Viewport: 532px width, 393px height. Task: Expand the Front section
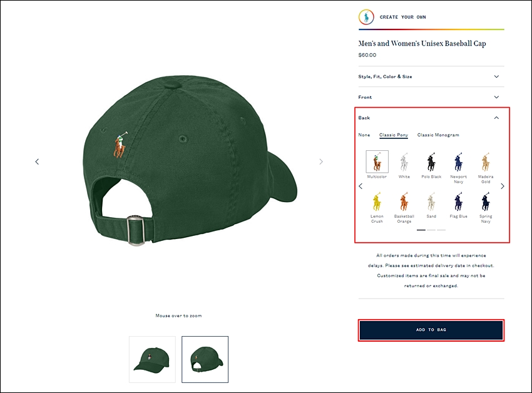[x=431, y=97]
